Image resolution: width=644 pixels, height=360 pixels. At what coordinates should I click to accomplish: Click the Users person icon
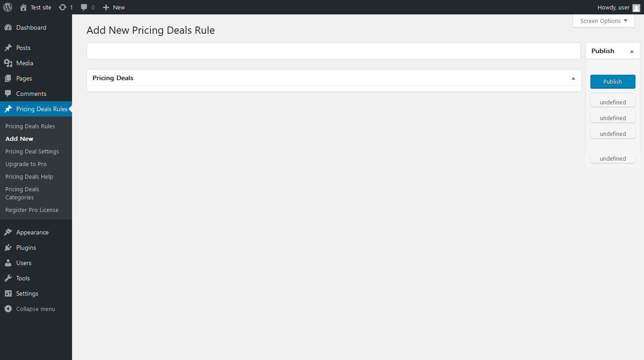coord(8,263)
